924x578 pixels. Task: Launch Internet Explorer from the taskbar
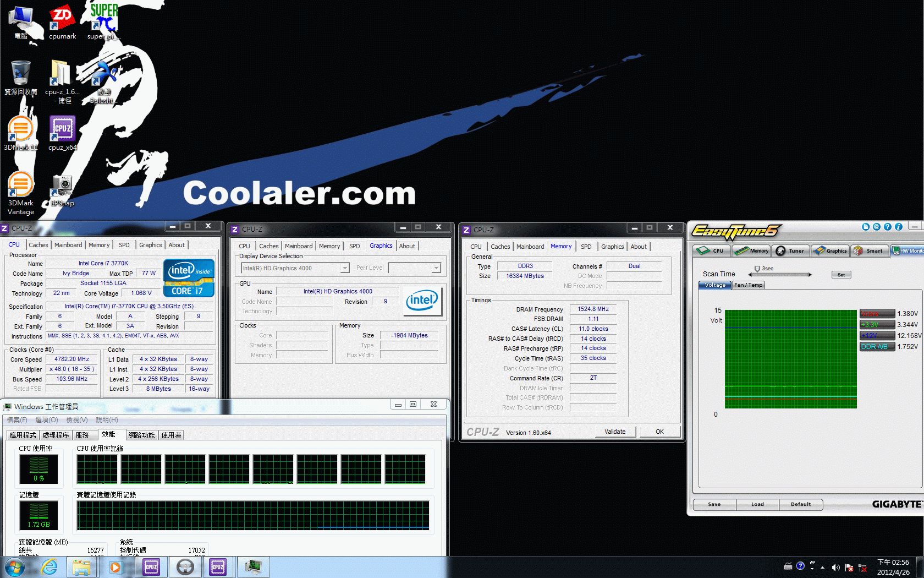pyautogui.click(x=50, y=567)
